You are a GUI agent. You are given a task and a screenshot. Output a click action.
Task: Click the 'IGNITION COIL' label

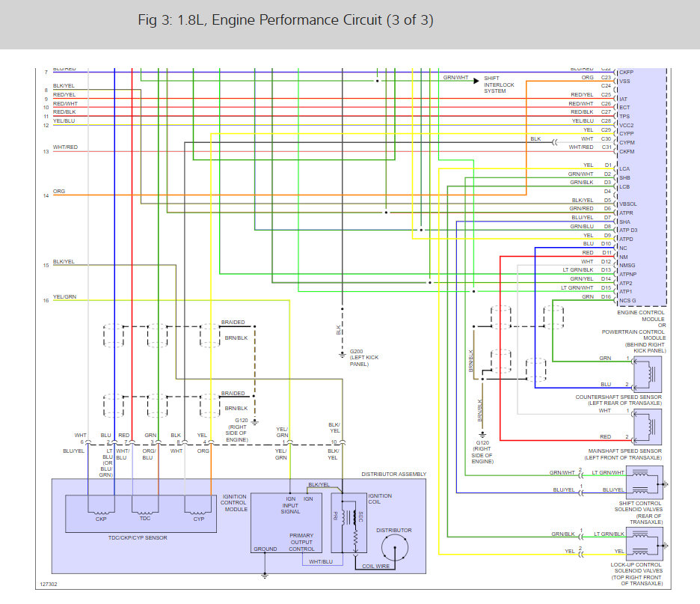pyautogui.click(x=380, y=498)
